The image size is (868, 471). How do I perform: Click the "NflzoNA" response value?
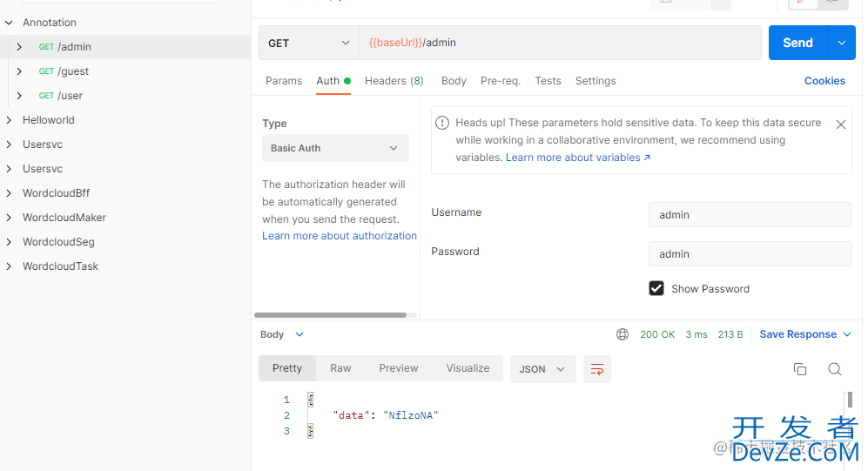tap(410, 415)
